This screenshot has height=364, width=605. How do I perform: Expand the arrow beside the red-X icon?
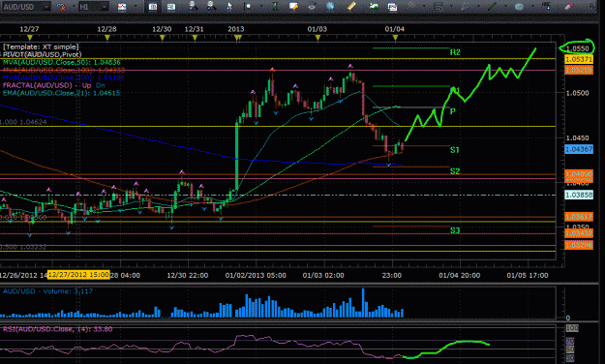[74, 6]
